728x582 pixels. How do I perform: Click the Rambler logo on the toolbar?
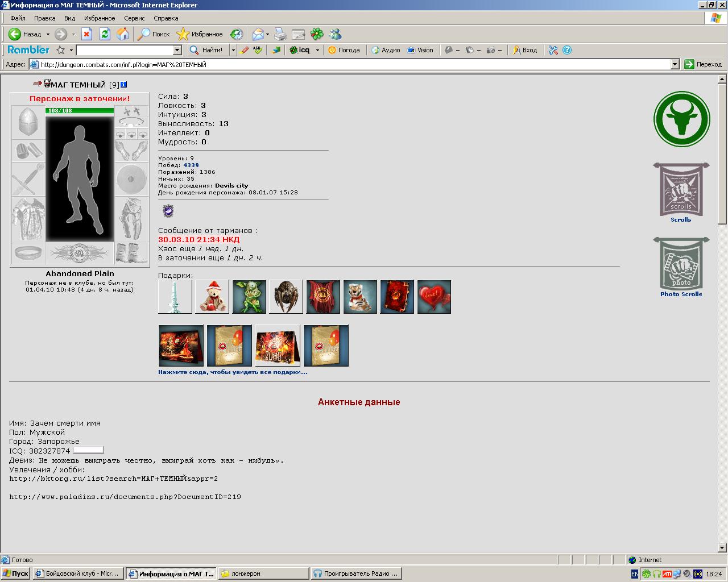coord(28,50)
